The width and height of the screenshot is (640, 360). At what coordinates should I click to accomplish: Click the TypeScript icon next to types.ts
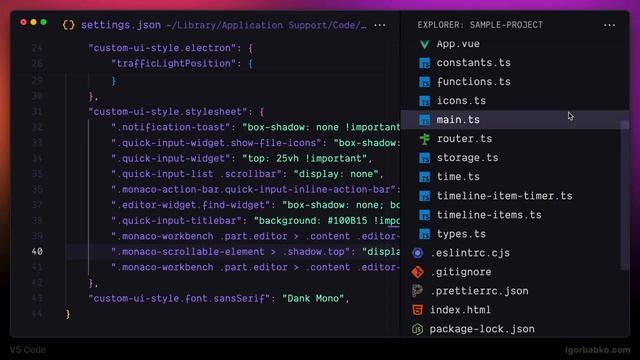424,234
